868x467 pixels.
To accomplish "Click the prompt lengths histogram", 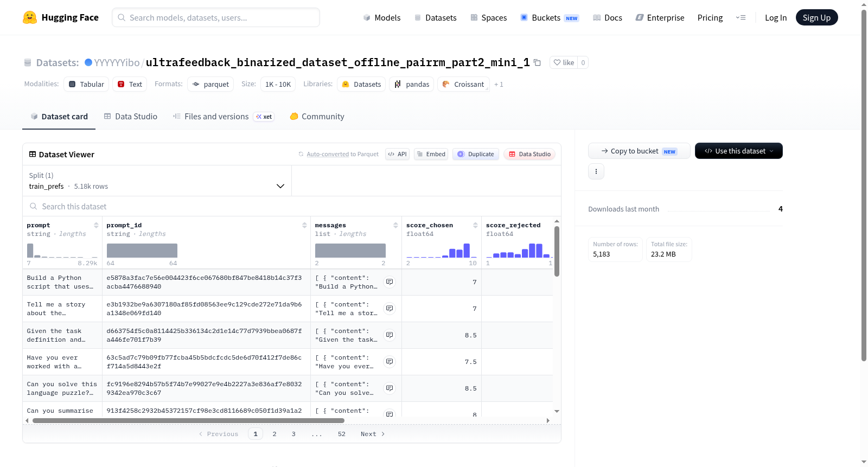I will [62, 250].
